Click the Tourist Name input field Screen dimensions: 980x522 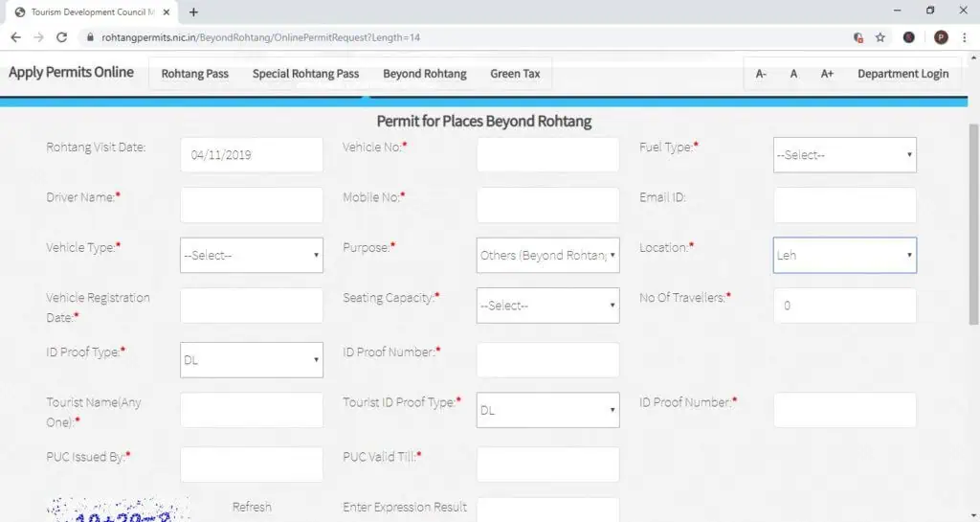click(x=252, y=410)
